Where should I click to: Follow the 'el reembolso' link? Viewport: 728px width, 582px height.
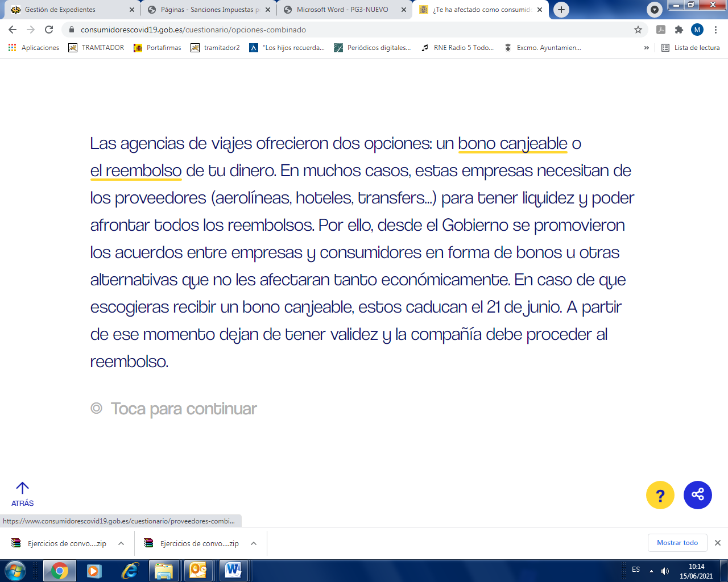136,171
